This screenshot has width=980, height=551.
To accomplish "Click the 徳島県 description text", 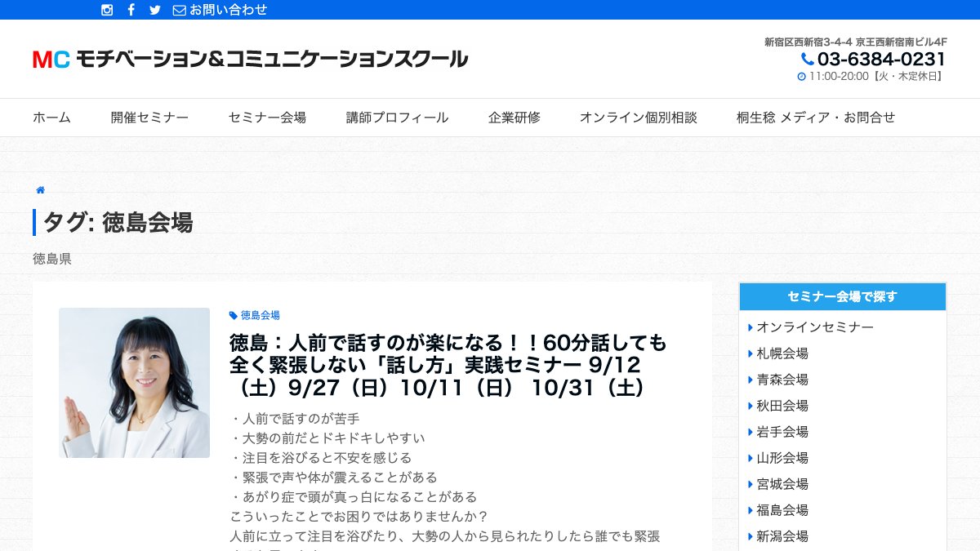I will pos(52,259).
